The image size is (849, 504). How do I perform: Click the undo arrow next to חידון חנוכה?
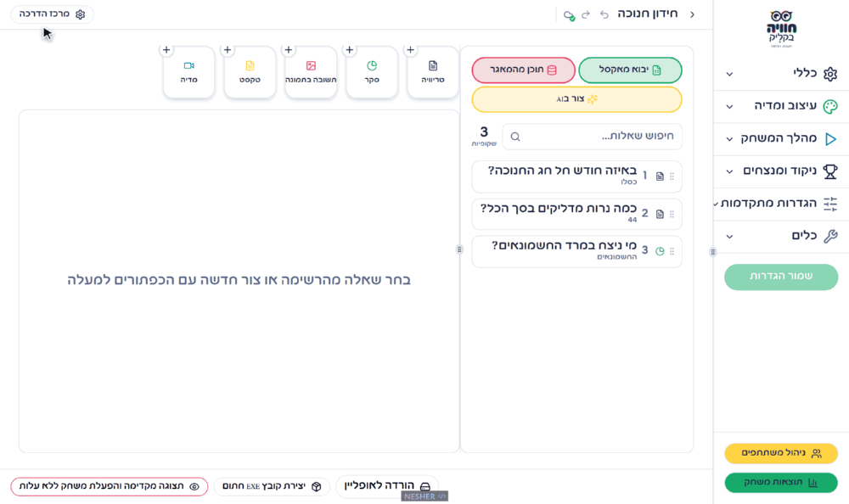click(604, 14)
